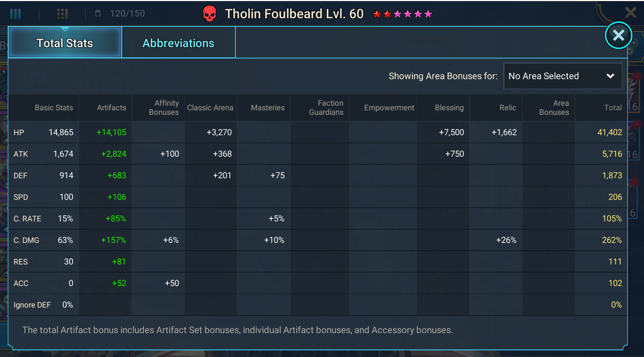Click the Affinity Bonuses column header
The height and width of the screenshot is (357, 644).
click(x=164, y=108)
